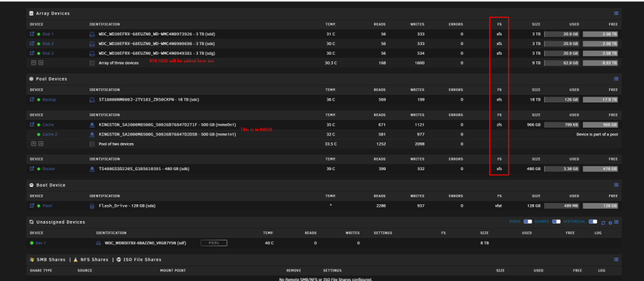644x281 pixels.
Task: Click Docker temperature 39 C
Action: (x=330, y=168)
